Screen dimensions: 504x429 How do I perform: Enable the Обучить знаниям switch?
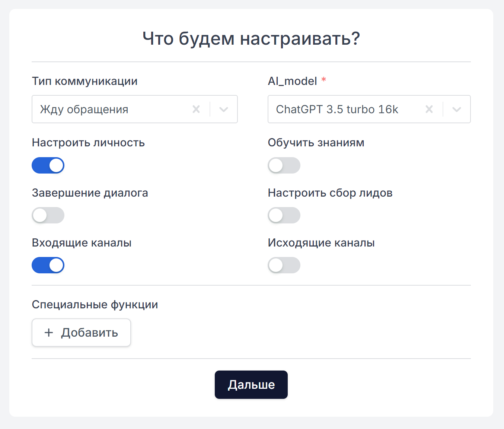[x=284, y=165]
